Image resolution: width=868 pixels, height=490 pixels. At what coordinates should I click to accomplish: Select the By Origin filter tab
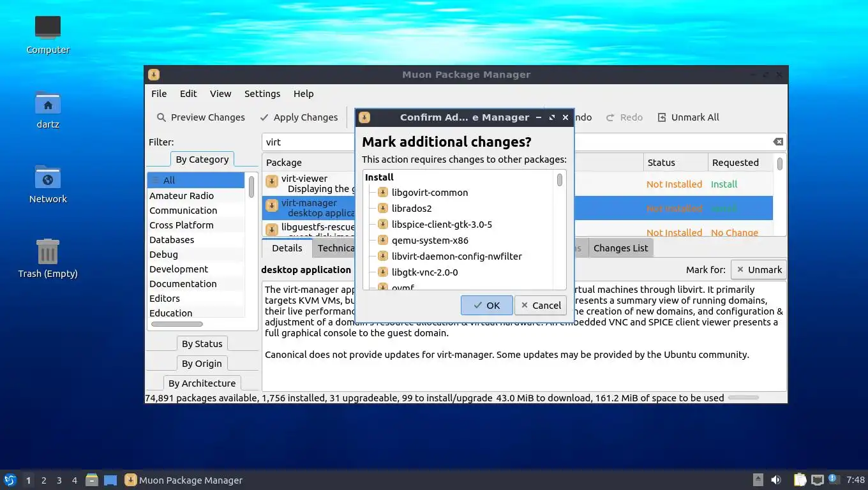(202, 364)
